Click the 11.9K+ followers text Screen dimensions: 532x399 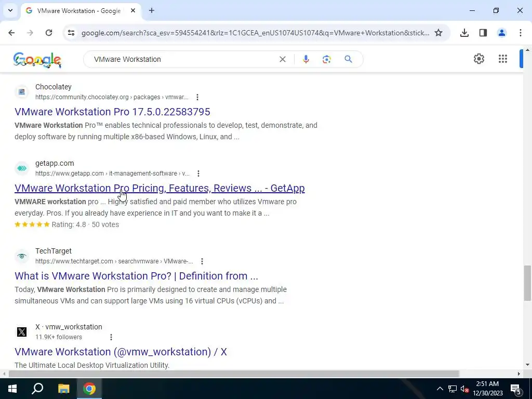tap(59, 337)
